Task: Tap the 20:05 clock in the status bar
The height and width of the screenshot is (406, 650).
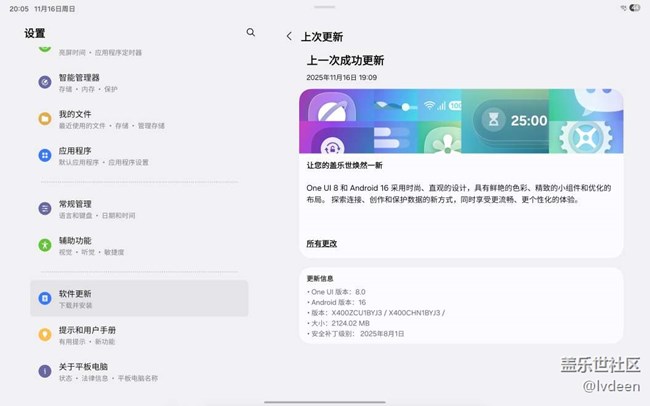Action: pos(18,7)
